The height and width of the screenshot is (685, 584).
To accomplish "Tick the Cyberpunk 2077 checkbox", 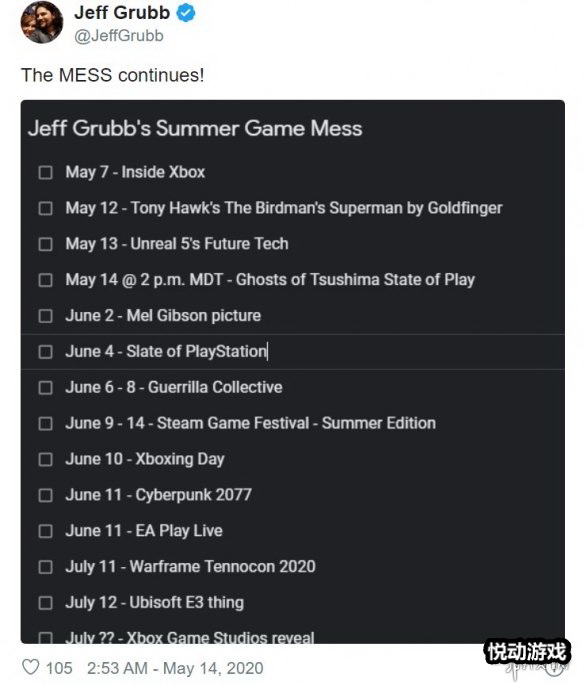I will [45, 495].
